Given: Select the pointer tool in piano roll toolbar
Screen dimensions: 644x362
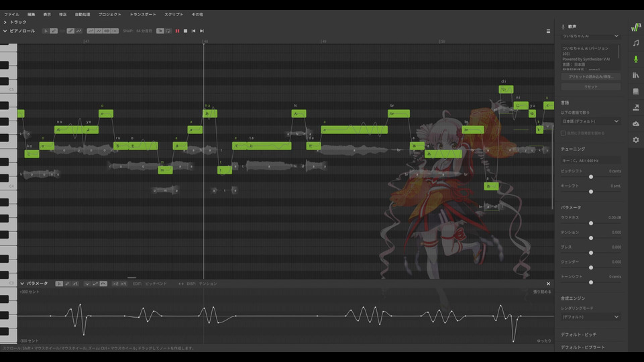Looking at the screenshot, I should click(46, 31).
